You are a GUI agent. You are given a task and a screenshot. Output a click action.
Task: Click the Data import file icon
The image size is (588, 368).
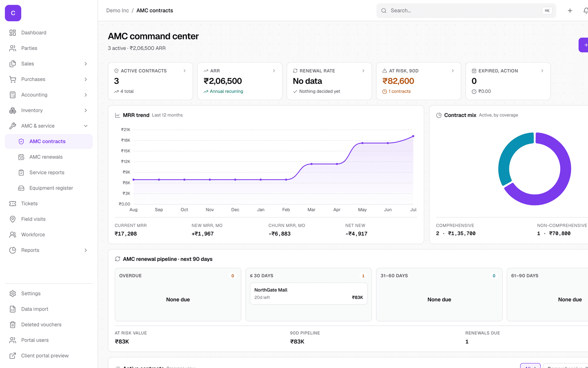point(12,309)
